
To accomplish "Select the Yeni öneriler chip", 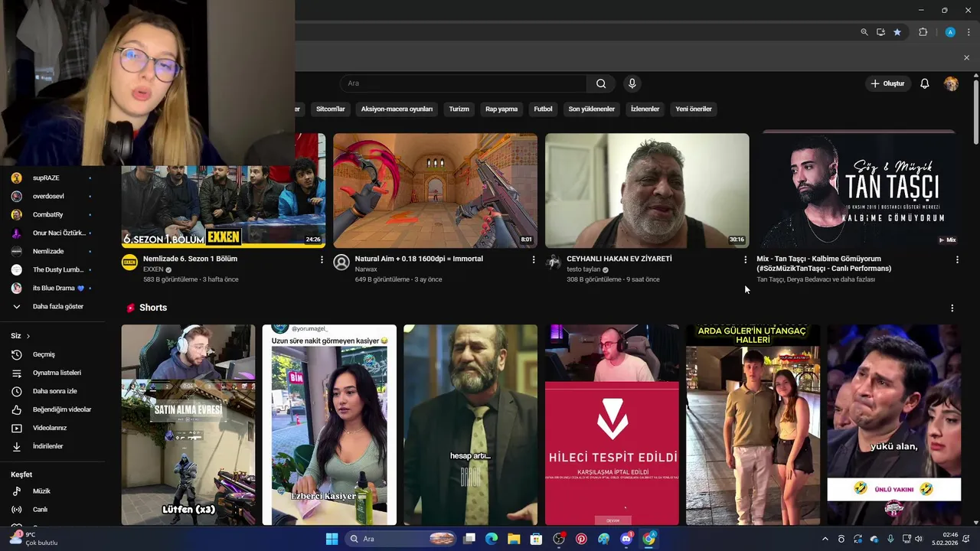I will click(x=694, y=109).
